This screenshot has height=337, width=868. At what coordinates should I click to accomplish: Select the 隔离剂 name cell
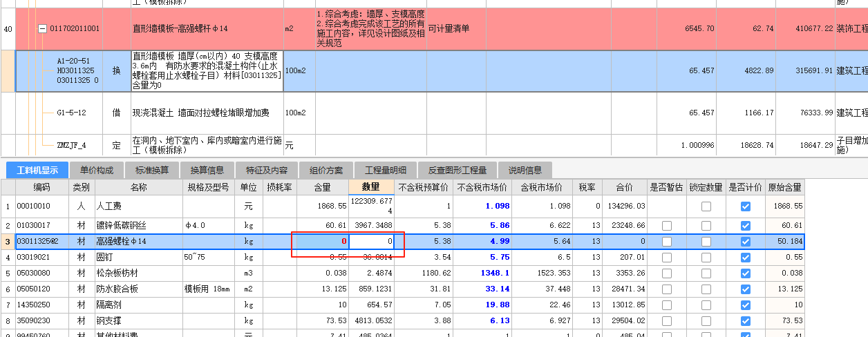138,305
